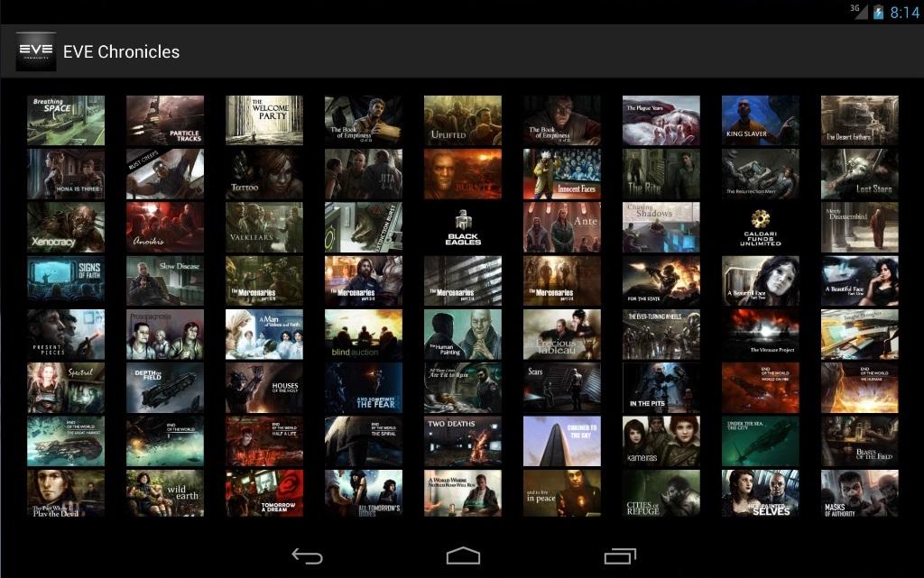Select the Lost Stars thumbnail
This screenshot has height=578, width=924.
pyautogui.click(x=860, y=174)
